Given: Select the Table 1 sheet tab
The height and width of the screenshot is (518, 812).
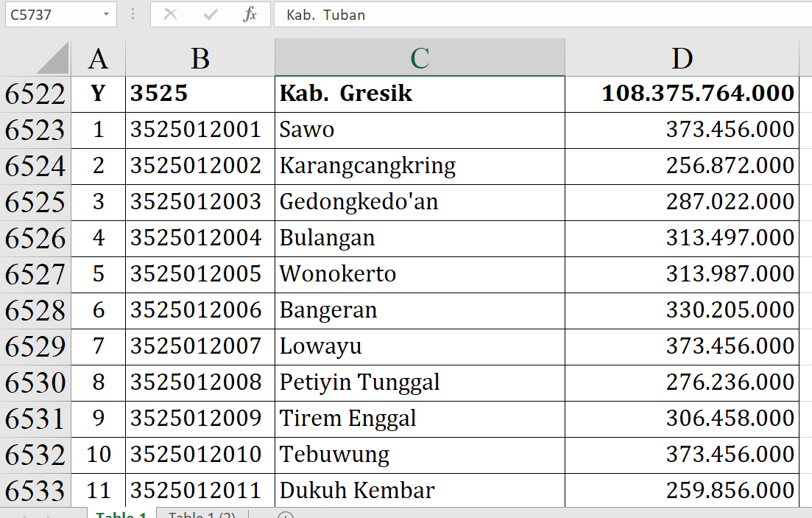Looking at the screenshot, I should (x=121, y=514).
